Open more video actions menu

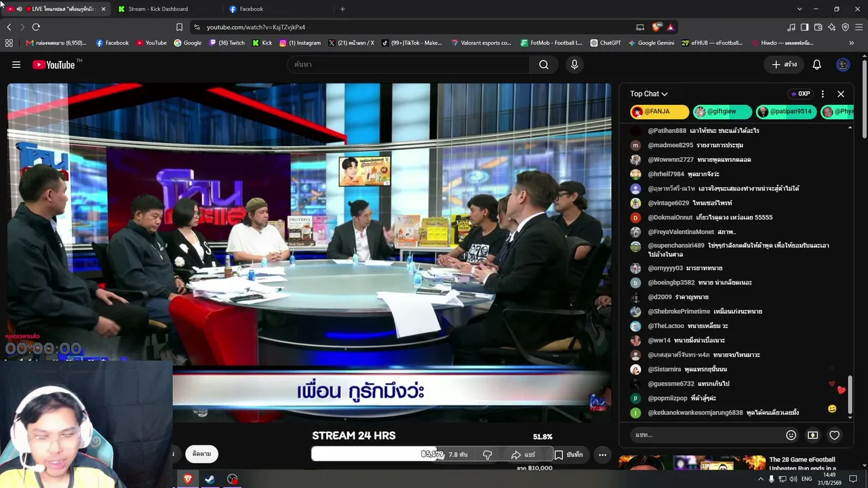click(x=602, y=455)
